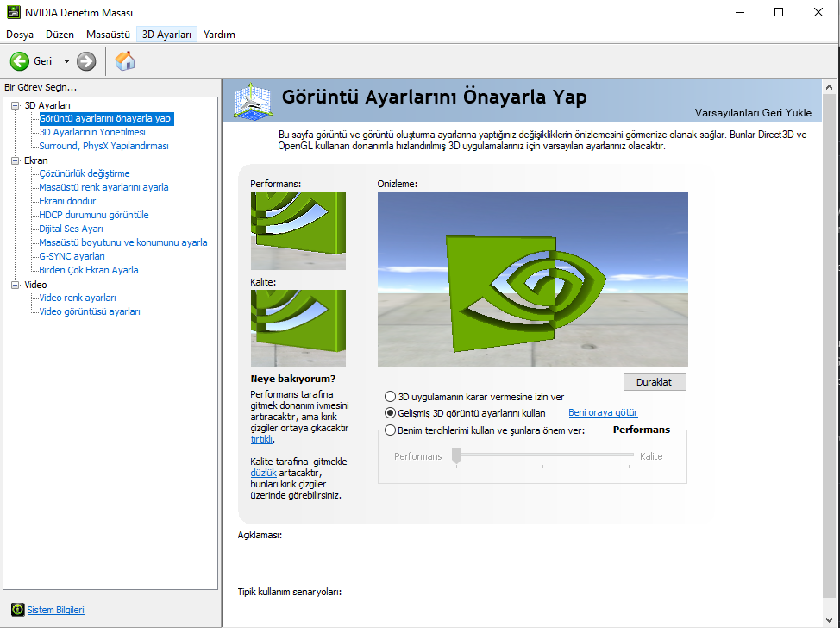The height and width of the screenshot is (628, 840).
Task: Click the scrollbar up arrow
Action: [x=829, y=87]
